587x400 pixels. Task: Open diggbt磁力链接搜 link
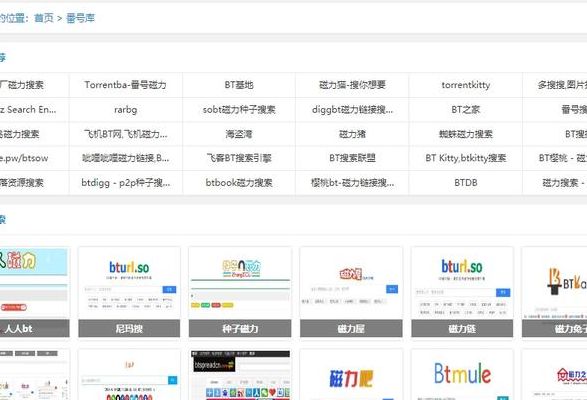352,110
